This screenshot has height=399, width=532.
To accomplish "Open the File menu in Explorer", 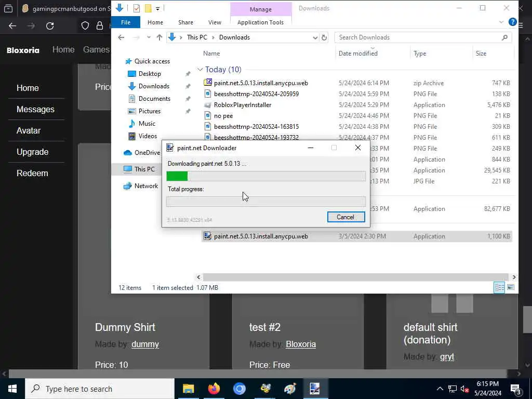I will 126,22.
